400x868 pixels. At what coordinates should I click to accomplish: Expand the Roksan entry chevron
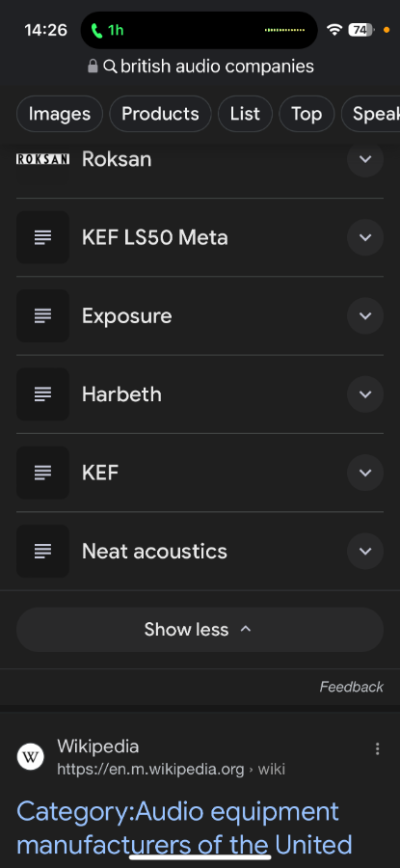(365, 159)
